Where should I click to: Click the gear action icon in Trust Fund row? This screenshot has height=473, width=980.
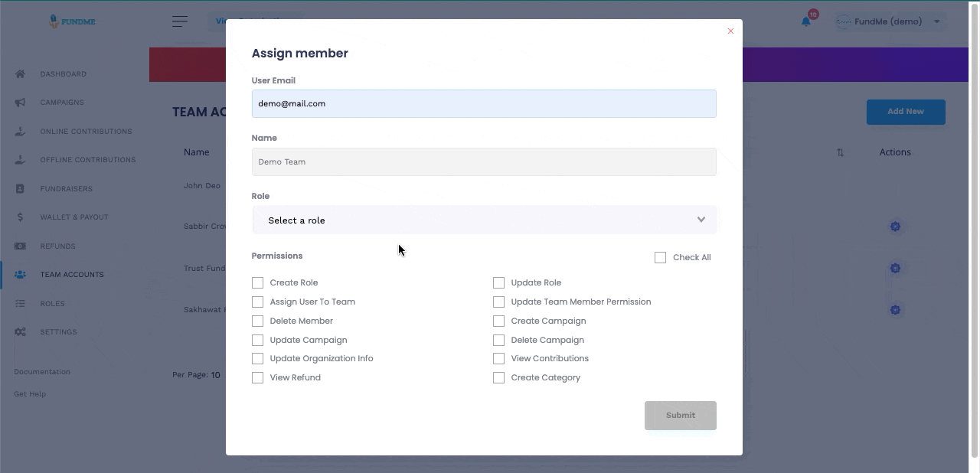point(895,268)
